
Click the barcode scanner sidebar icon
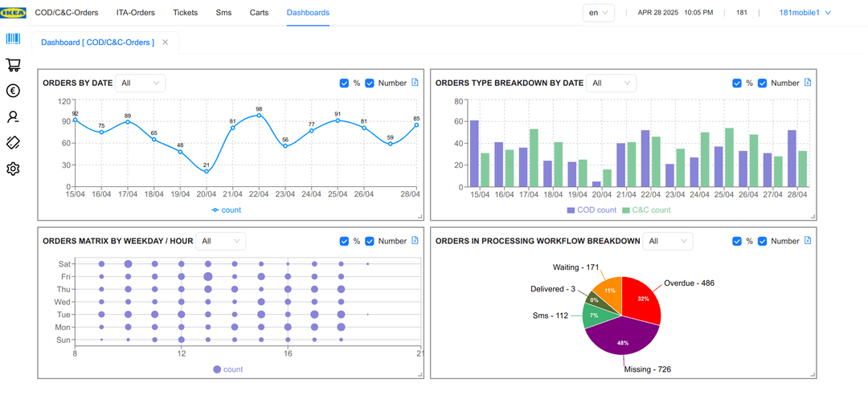pyautogui.click(x=14, y=39)
